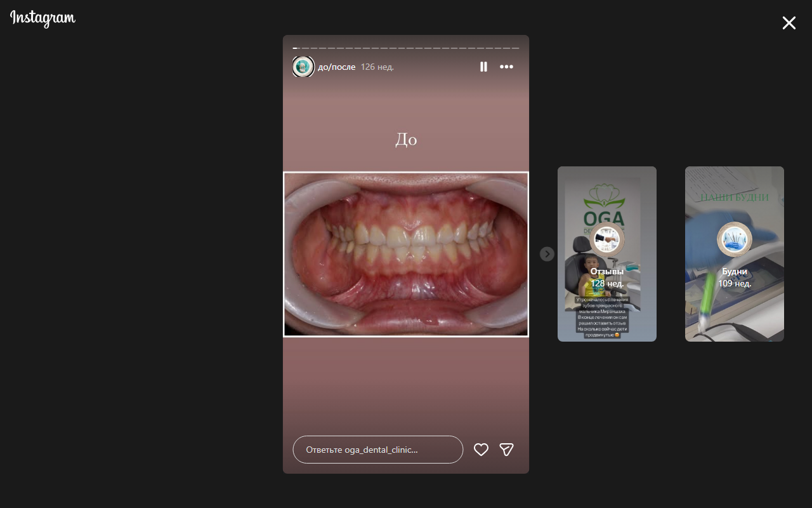Screen dimensions: 812x508
Task: Click the НАШИ БУДНИ heading on preview card
Action: [x=735, y=197]
